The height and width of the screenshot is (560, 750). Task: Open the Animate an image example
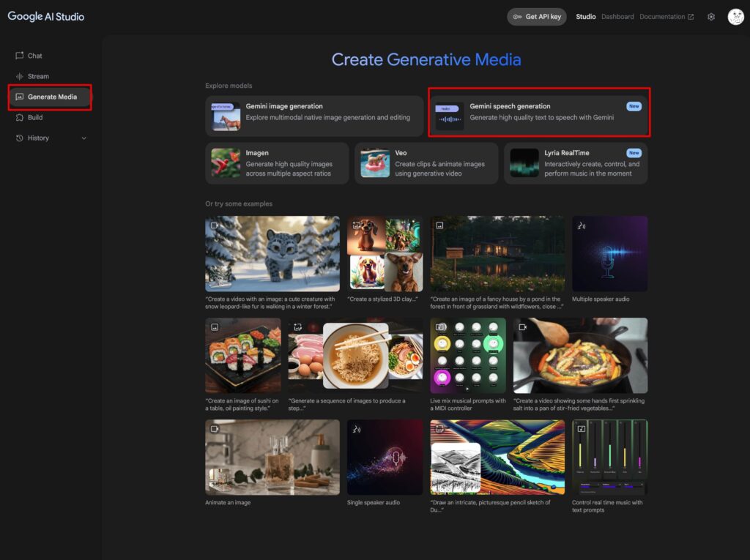click(x=272, y=458)
